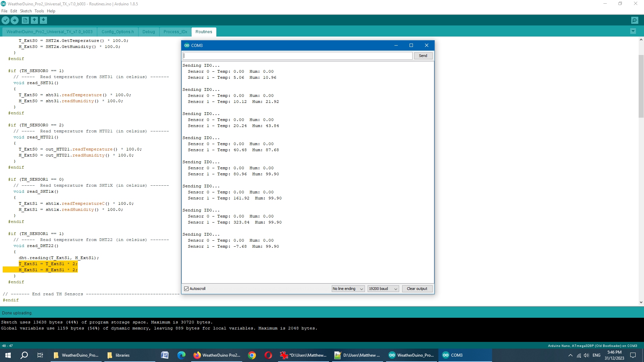Click the Upload arrow icon

pos(15,20)
